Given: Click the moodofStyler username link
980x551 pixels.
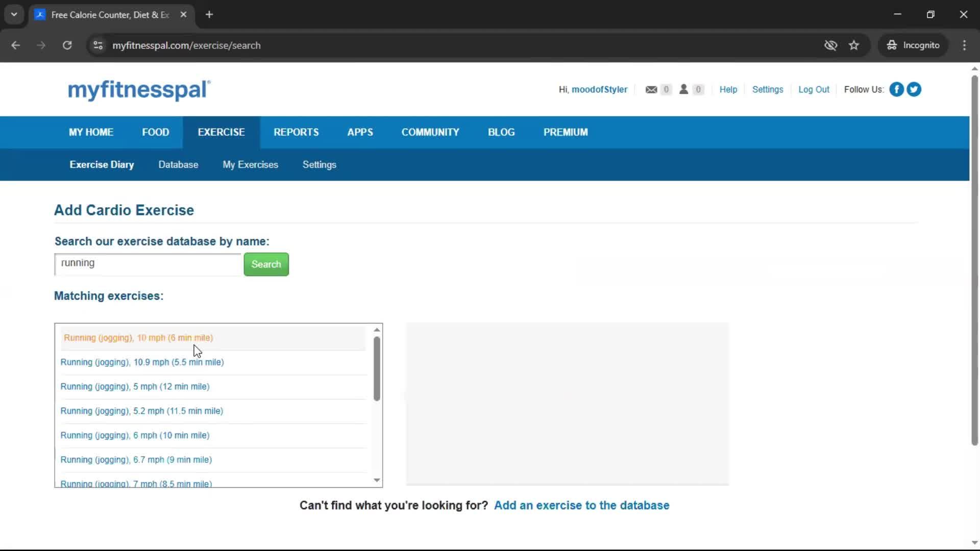Looking at the screenshot, I should [599, 89].
